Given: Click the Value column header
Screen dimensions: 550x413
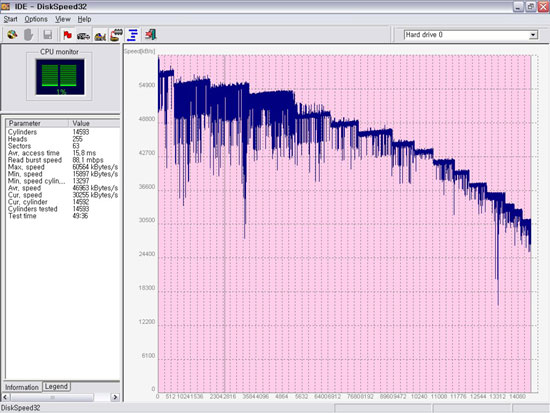Looking at the screenshot, I should pos(94,123).
